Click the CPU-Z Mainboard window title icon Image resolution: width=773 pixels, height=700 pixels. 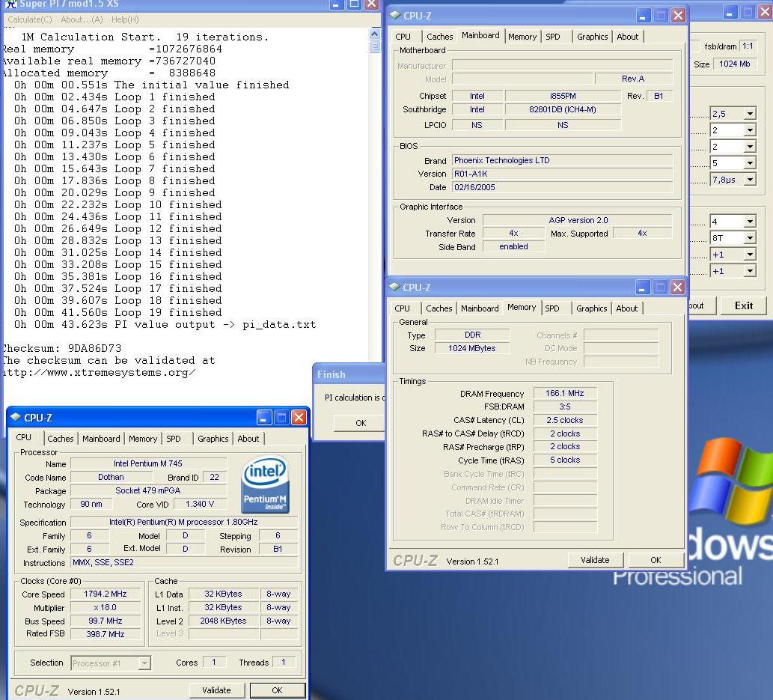pos(395,15)
